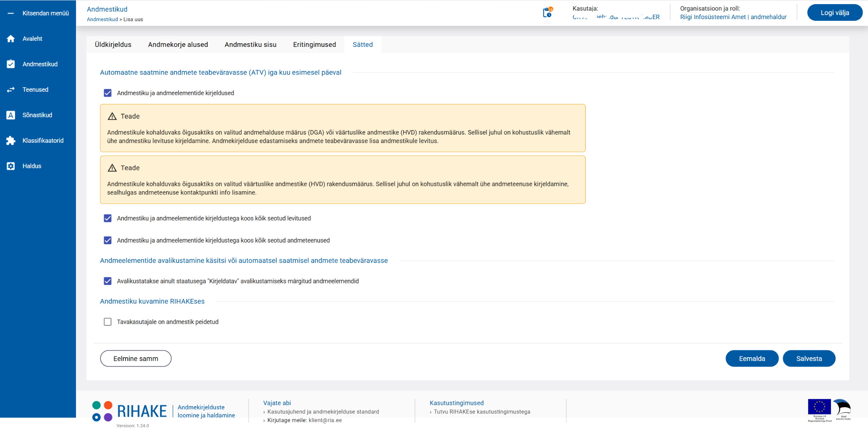Toggle checkbox for kõik seotud andmeteenused
This screenshot has width=868, height=431.
108,240
